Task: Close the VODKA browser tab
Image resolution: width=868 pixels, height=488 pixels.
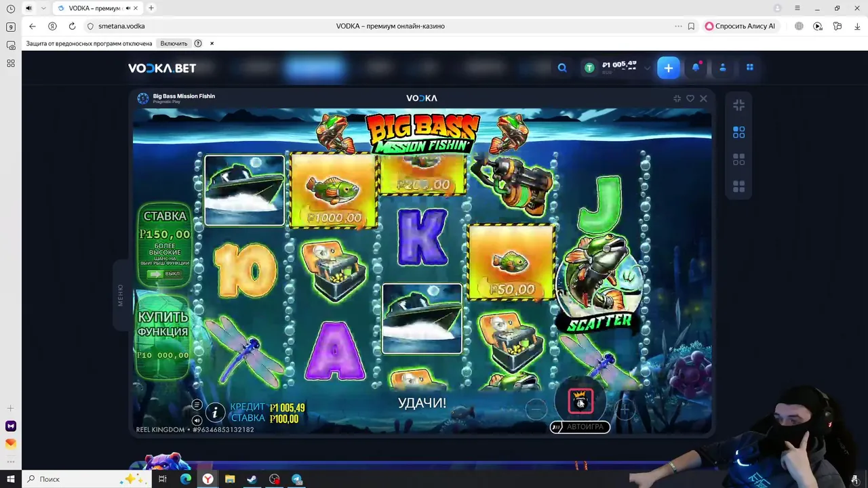Action: click(x=136, y=8)
